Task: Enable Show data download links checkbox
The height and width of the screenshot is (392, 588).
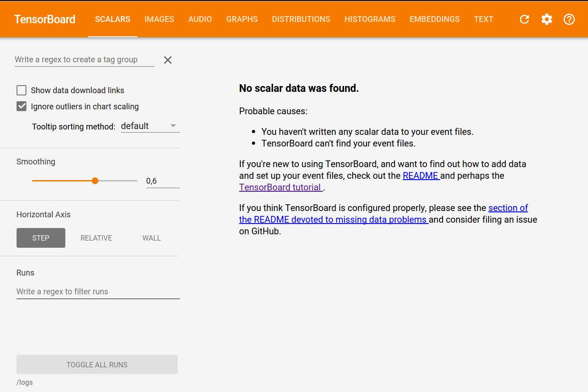Action: (21, 90)
